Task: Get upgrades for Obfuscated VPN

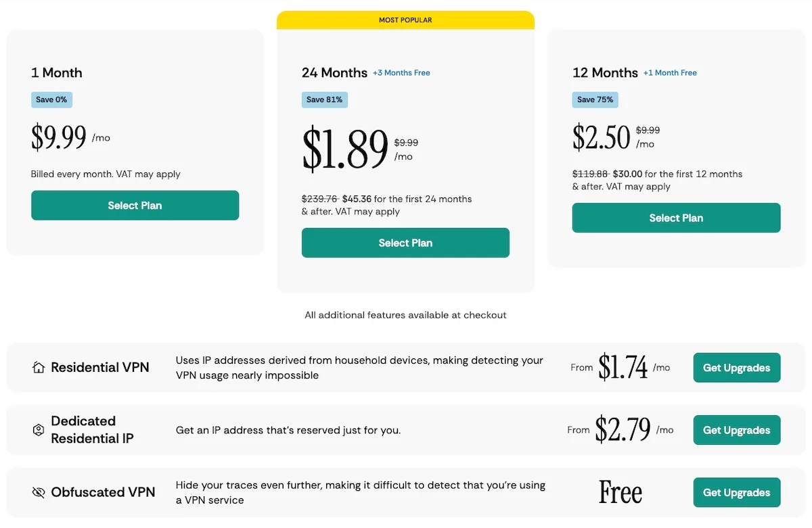Action: coord(736,492)
